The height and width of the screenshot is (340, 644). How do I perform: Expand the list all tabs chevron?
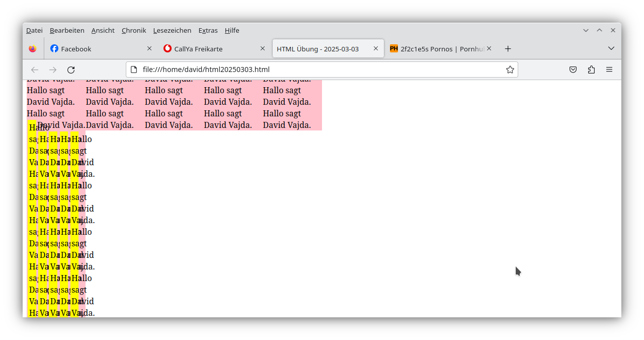[611, 48]
